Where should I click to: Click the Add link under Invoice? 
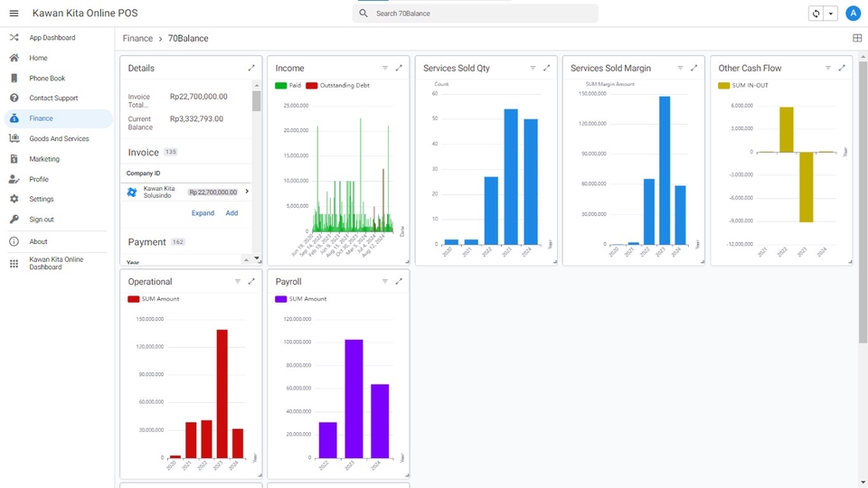point(231,213)
